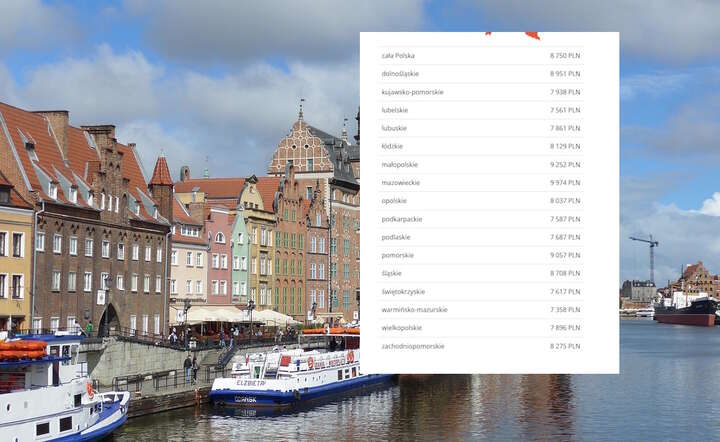Select the 'warmińsko-mazurskie' row
This screenshot has width=720, height=442.
414,310
